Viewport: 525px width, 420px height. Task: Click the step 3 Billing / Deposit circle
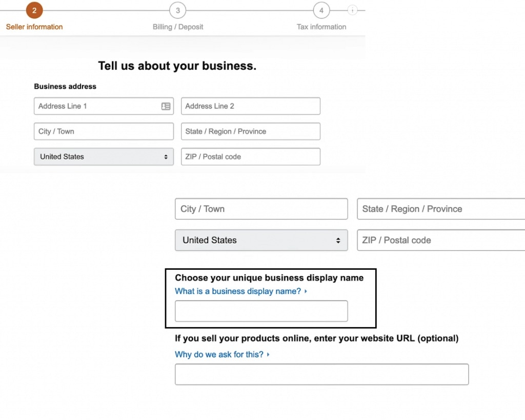[x=178, y=10]
